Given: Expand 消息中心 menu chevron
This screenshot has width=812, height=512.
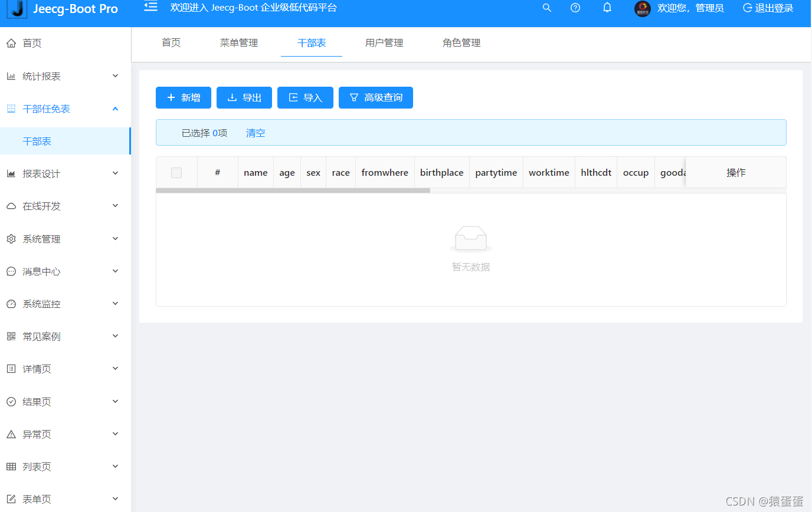Looking at the screenshot, I should click(116, 271).
